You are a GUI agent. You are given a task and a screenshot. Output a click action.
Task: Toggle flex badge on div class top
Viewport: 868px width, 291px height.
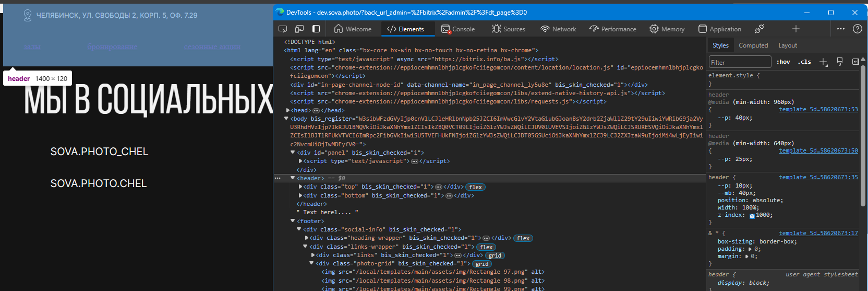475,187
